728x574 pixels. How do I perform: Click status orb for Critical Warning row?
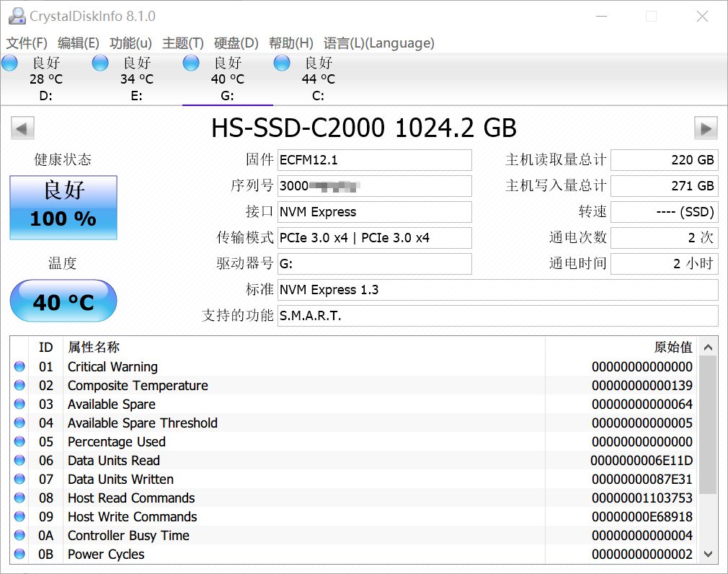(19, 367)
